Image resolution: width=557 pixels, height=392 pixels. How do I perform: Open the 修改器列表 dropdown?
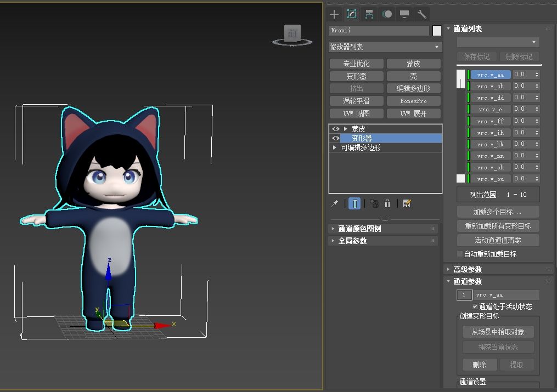385,47
